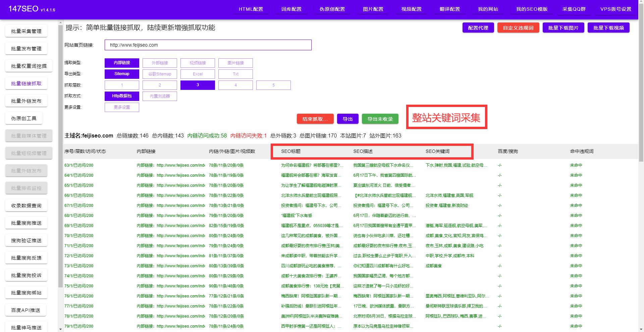Select 图片链接 extraction type
Viewport: 644px width, 332px height.
[235, 63]
